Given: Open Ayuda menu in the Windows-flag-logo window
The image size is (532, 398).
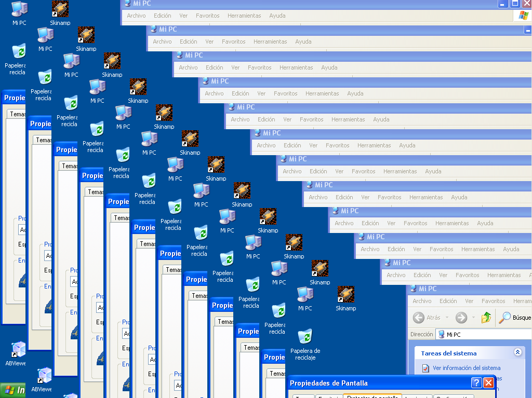Looking at the screenshot, I should coord(277,16).
